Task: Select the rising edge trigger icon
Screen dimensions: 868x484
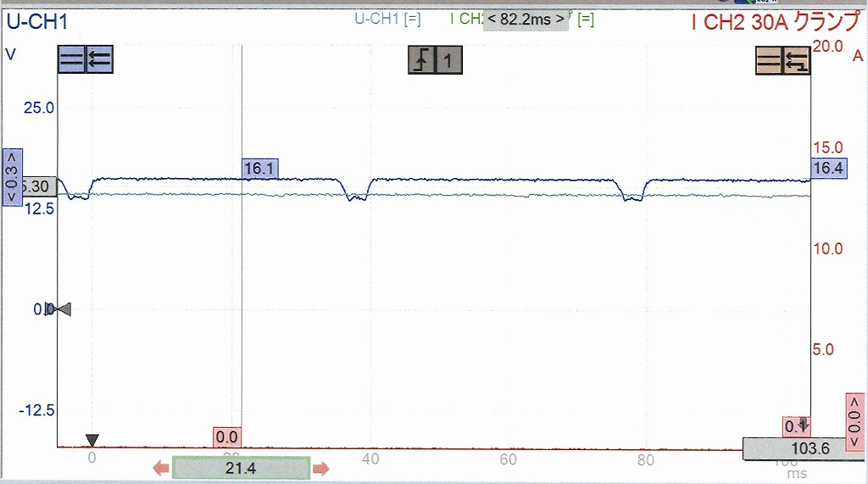Action: click(x=421, y=60)
